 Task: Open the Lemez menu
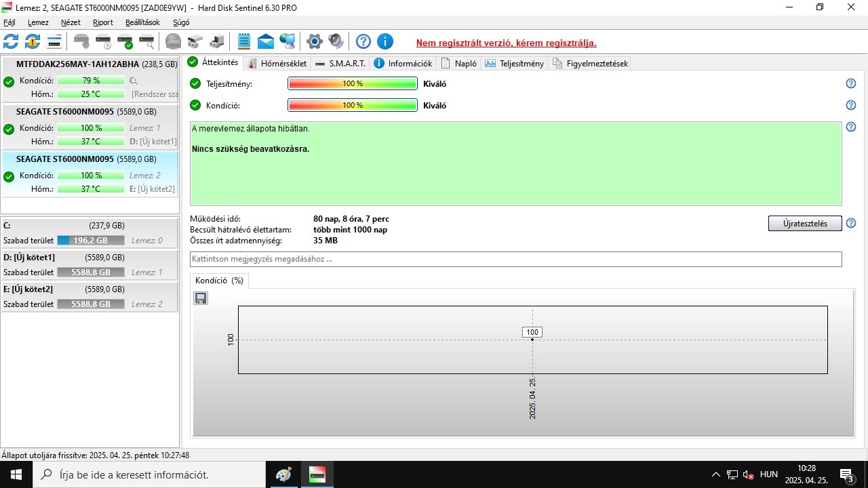click(38, 22)
